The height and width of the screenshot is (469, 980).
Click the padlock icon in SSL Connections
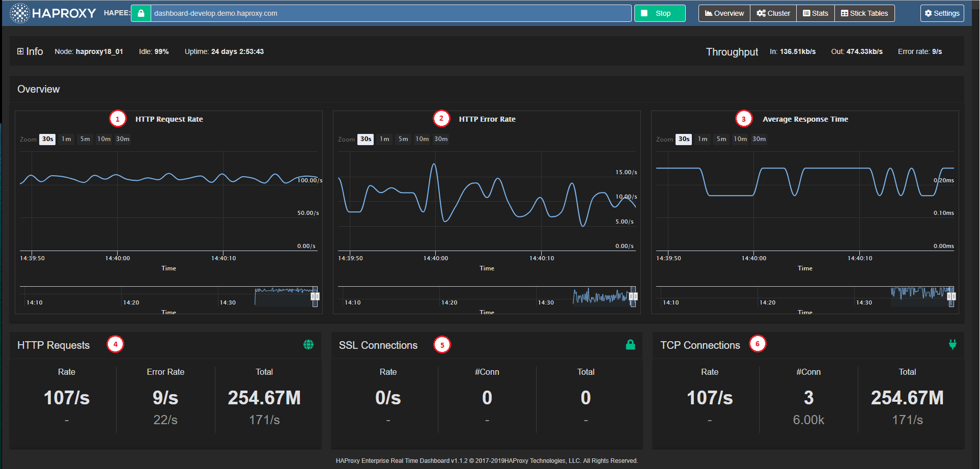(x=630, y=345)
